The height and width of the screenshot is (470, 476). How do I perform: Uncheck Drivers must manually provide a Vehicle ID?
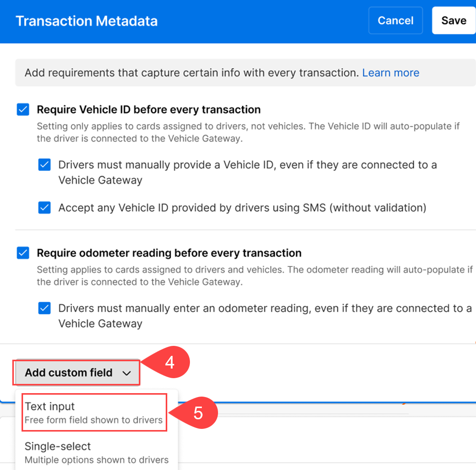coord(45,164)
